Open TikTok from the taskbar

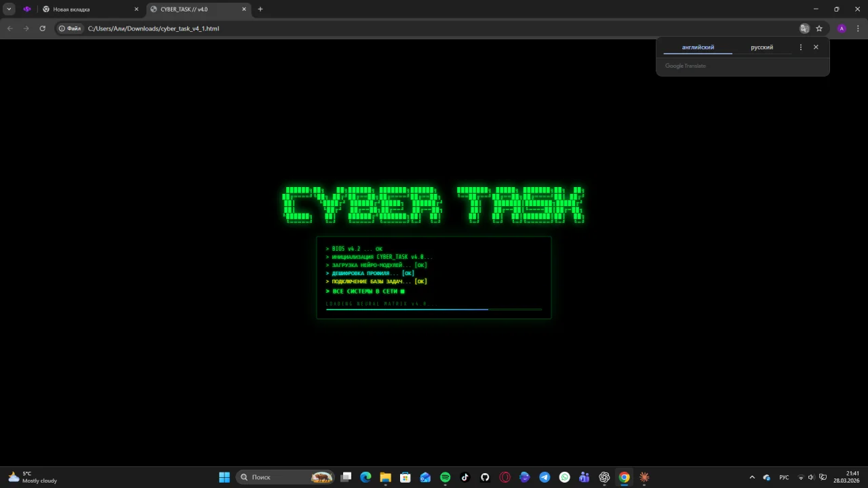point(465,477)
